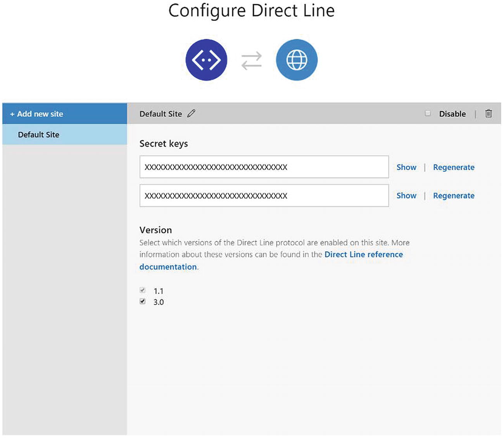The width and height of the screenshot is (504, 438).
Task: Click Add new site
Action: click(x=37, y=114)
